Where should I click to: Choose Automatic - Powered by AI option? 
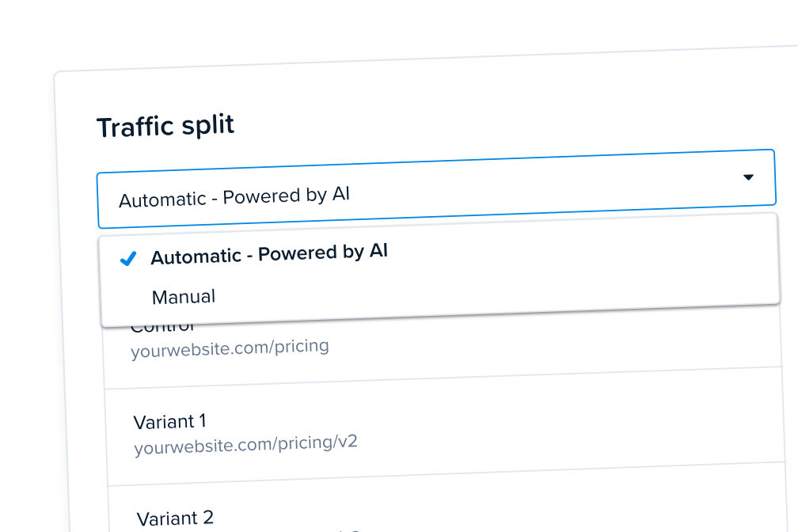click(269, 253)
